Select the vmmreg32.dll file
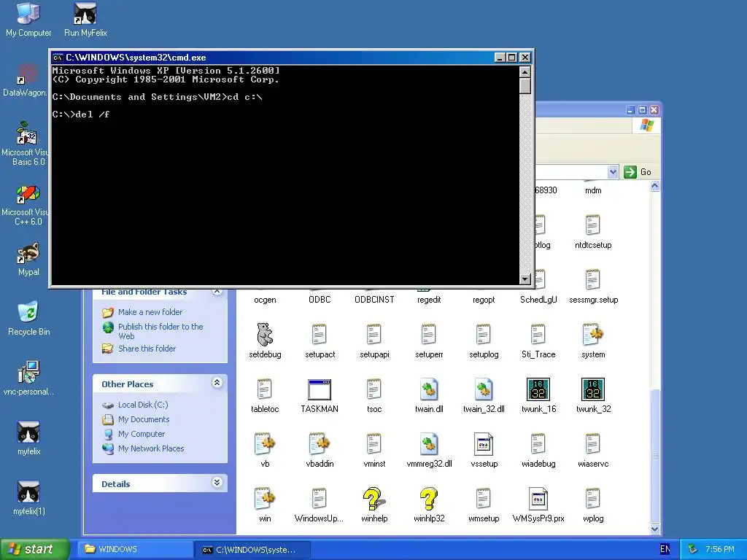This screenshot has height=560, width=747. pos(429,449)
